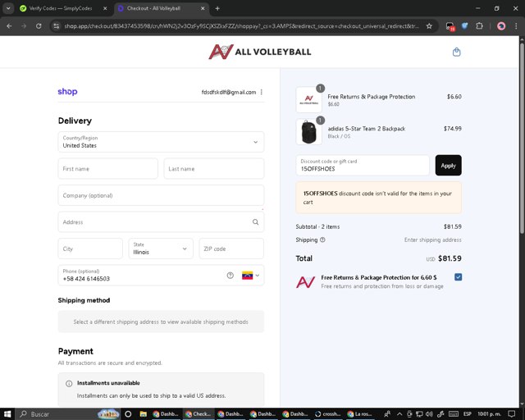Click the Cortana circle taskbar icon
525x420 pixels.
(x=128, y=414)
